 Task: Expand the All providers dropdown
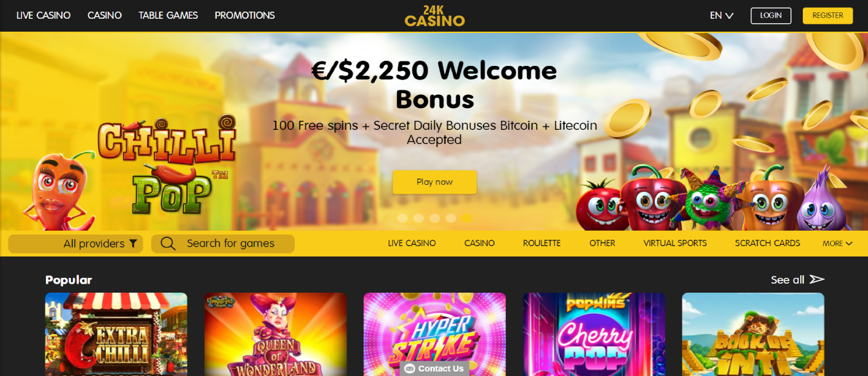click(76, 244)
